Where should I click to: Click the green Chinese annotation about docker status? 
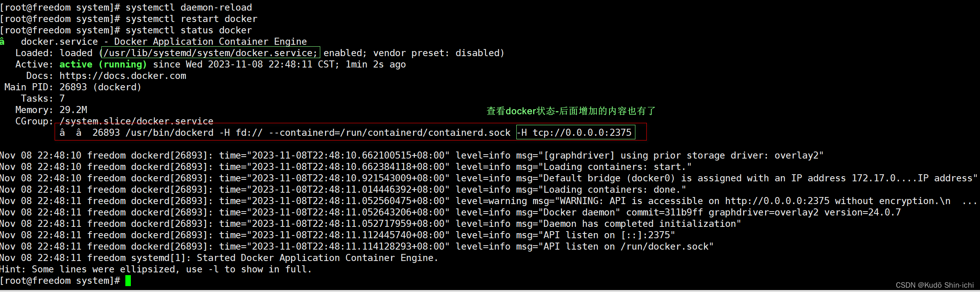pos(571,111)
